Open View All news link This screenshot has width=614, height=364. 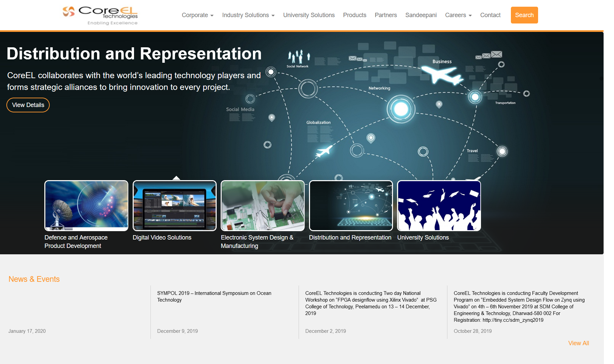tap(578, 343)
